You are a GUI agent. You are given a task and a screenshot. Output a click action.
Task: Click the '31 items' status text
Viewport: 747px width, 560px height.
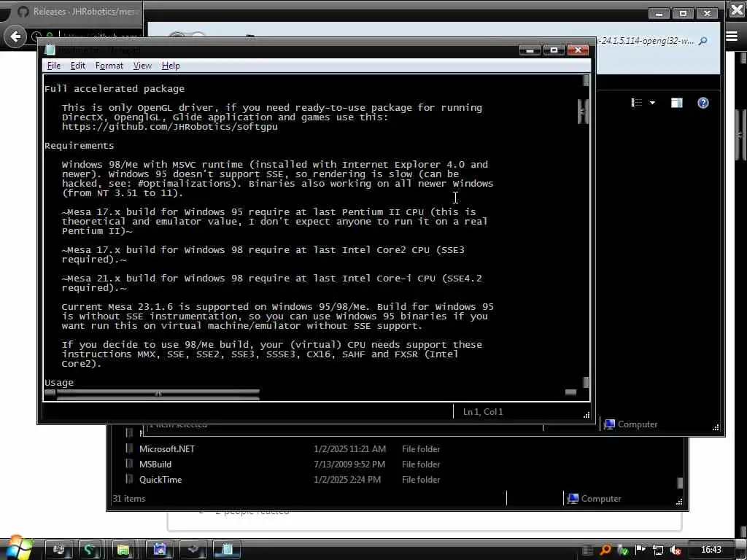(129, 499)
